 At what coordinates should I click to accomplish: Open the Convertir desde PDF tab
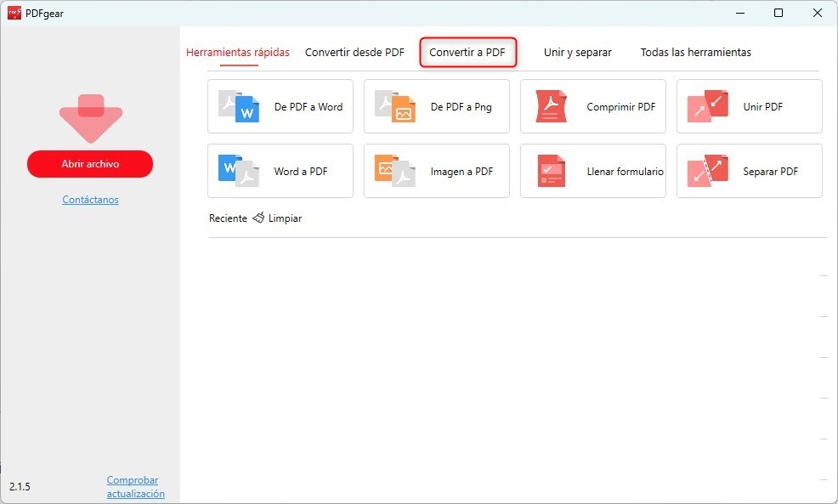pyautogui.click(x=355, y=53)
